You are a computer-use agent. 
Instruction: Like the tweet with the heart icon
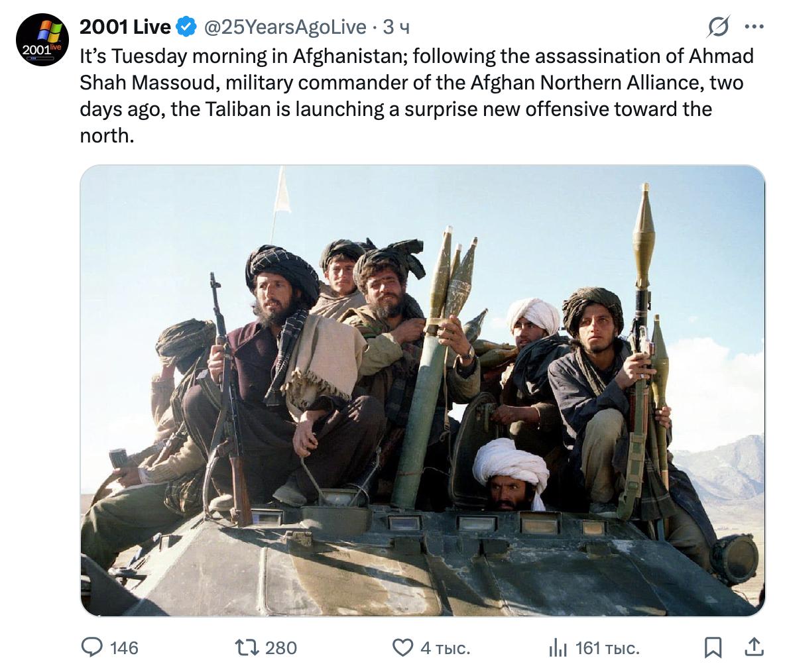[x=402, y=647]
